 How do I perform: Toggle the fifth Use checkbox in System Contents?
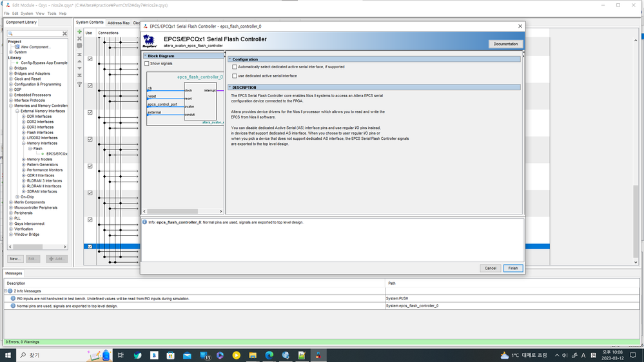90,166
